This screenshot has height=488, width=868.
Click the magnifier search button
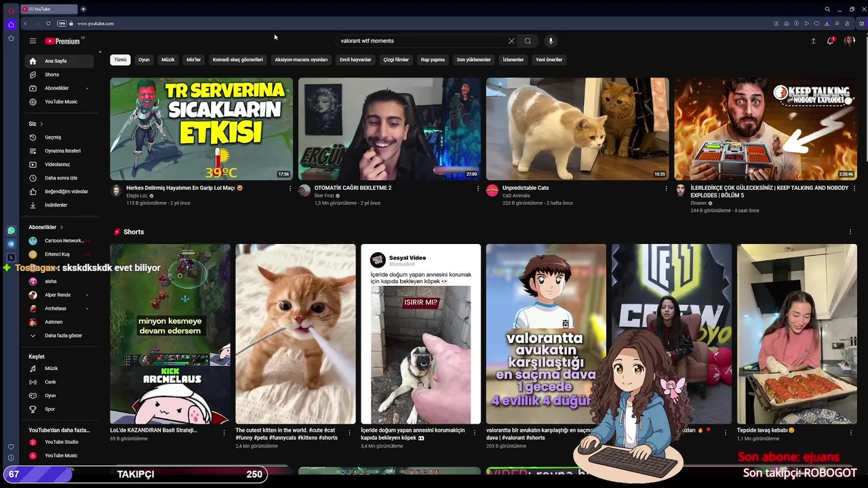click(528, 41)
